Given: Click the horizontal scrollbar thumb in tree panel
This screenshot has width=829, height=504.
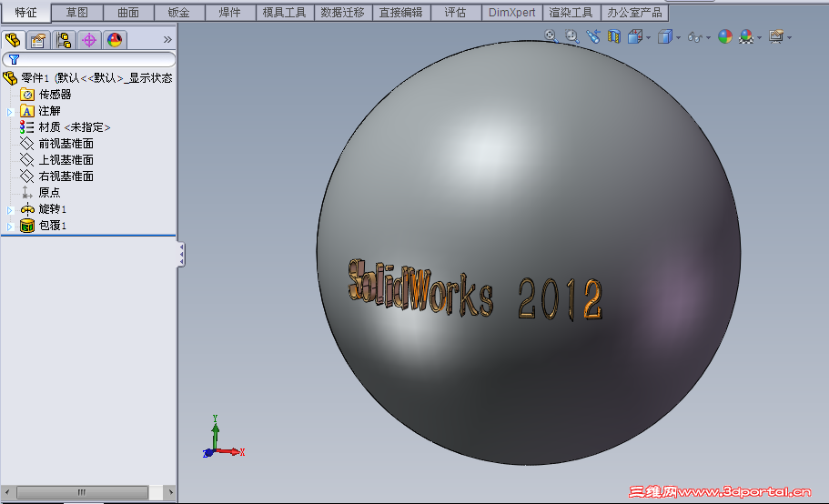Looking at the screenshot, I should click(x=82, y=492).
